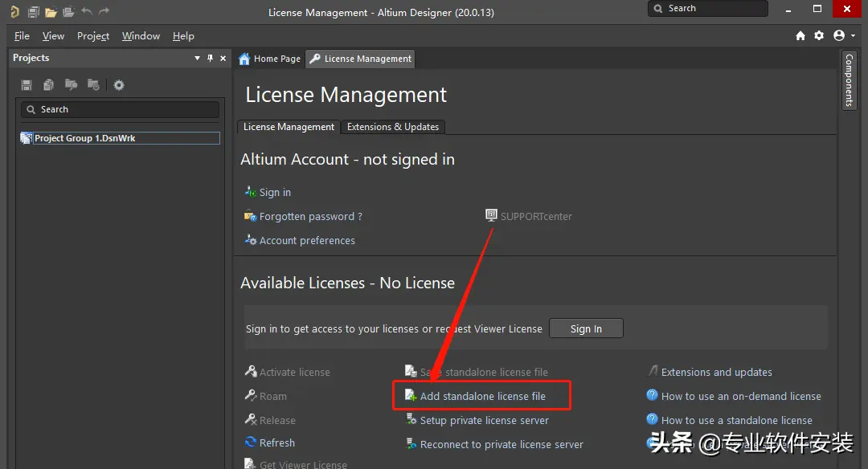Open Projects panel settings via gear icon

pyautogui.click(x=119, y=84)
